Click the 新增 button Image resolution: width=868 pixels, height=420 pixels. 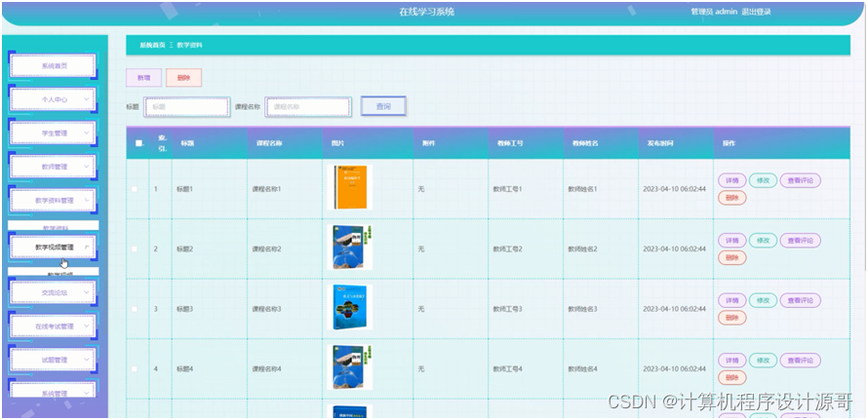144,78
